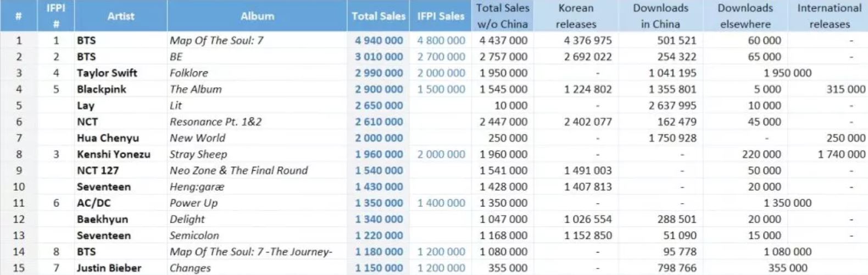Click the AC/DC artist cell

coord(94,203)
